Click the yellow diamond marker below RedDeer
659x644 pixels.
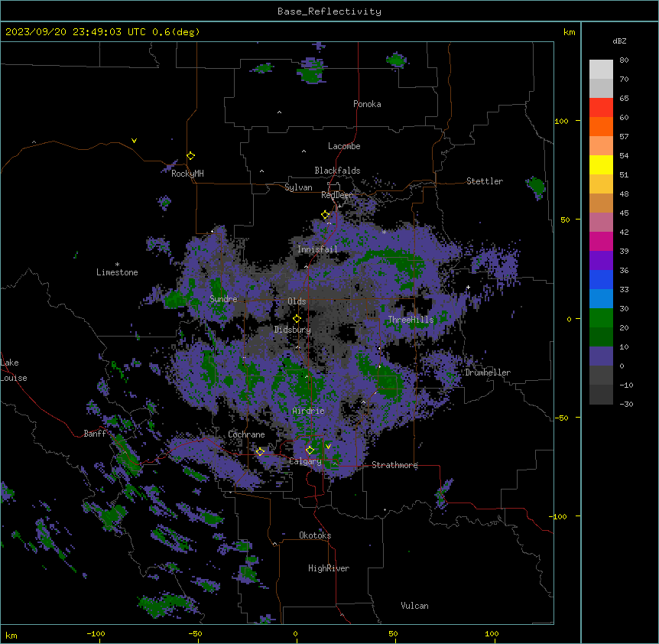coord(326,215)
